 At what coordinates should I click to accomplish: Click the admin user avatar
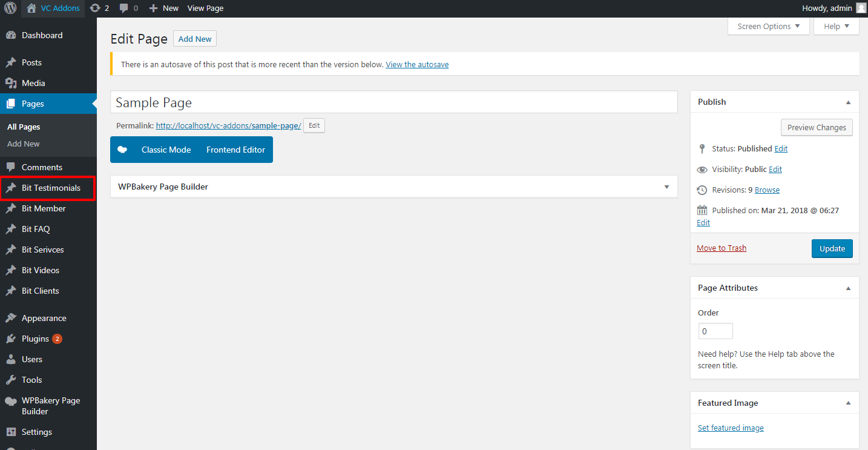click(861, 8)
